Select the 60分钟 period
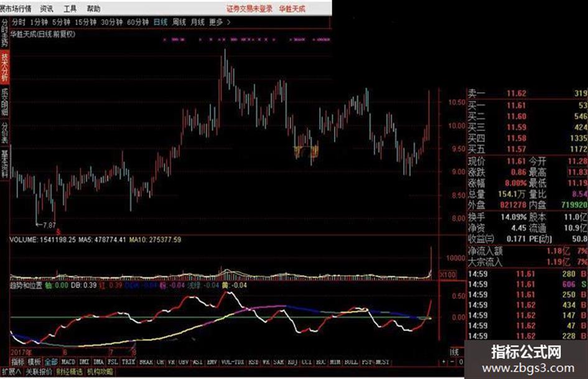The width and height of the screenshot is (588, 379). tap(138, 22)
